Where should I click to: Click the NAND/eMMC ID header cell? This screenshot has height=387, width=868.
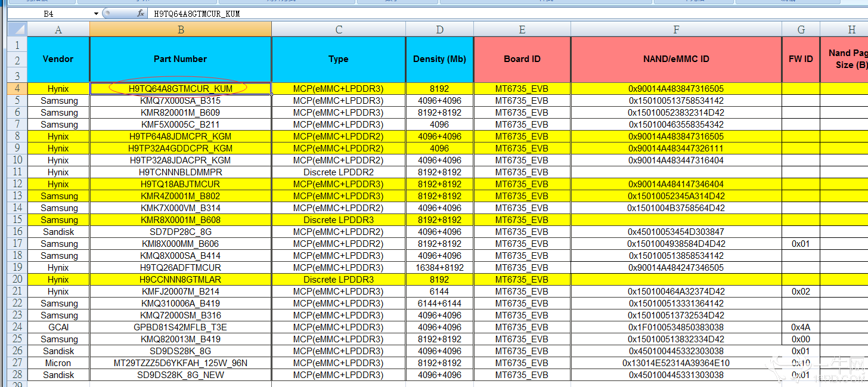pyautogui.click(x=676, y=59)
